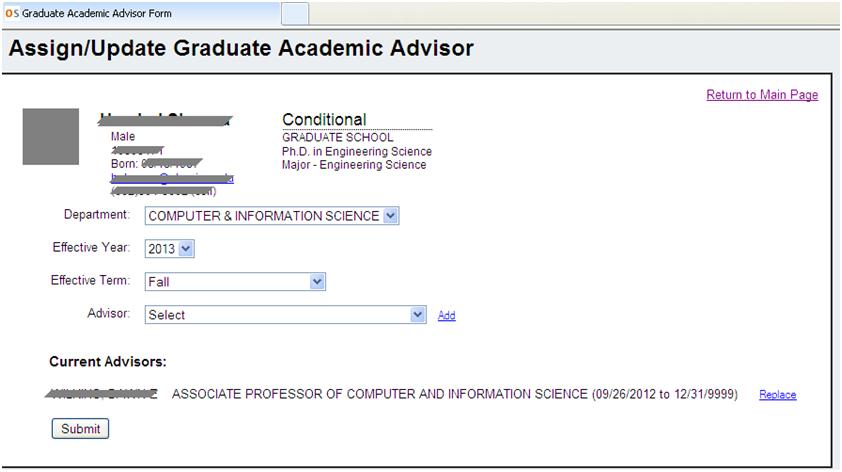This screenshot has width=842, height=472.
Task: Click Replace for the current advisor
Action: click(x=778, y=395)
